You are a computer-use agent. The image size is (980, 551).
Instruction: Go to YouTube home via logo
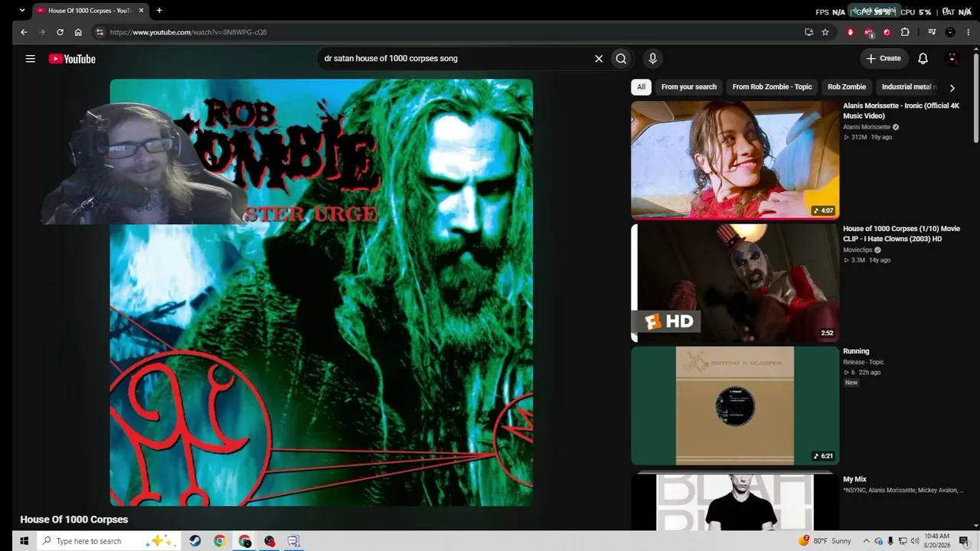coord(72,59)
